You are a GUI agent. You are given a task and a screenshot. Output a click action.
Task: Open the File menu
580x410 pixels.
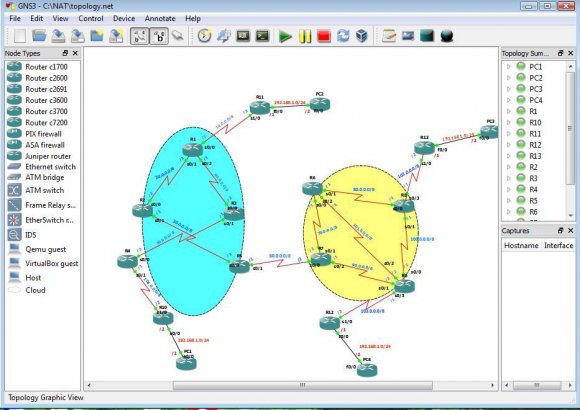point(15,19)
